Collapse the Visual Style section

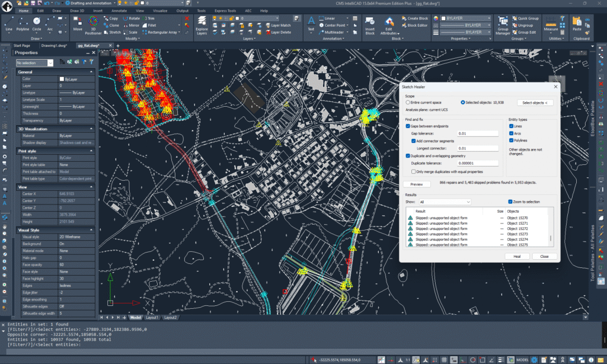(x=91, y=230)
